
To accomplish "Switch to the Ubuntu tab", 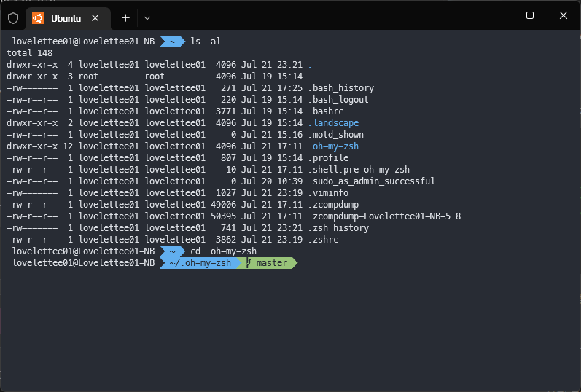I will pos(69,18).
